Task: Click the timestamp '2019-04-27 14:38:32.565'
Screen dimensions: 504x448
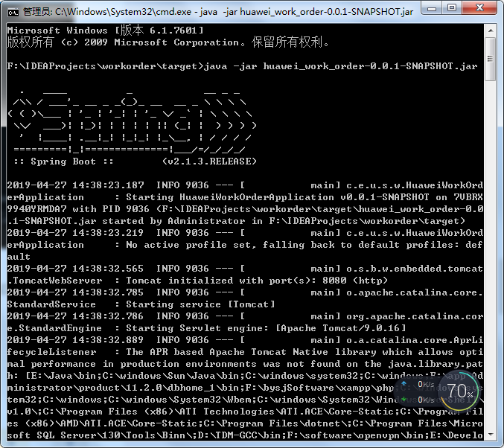Action: coord(75,269)
